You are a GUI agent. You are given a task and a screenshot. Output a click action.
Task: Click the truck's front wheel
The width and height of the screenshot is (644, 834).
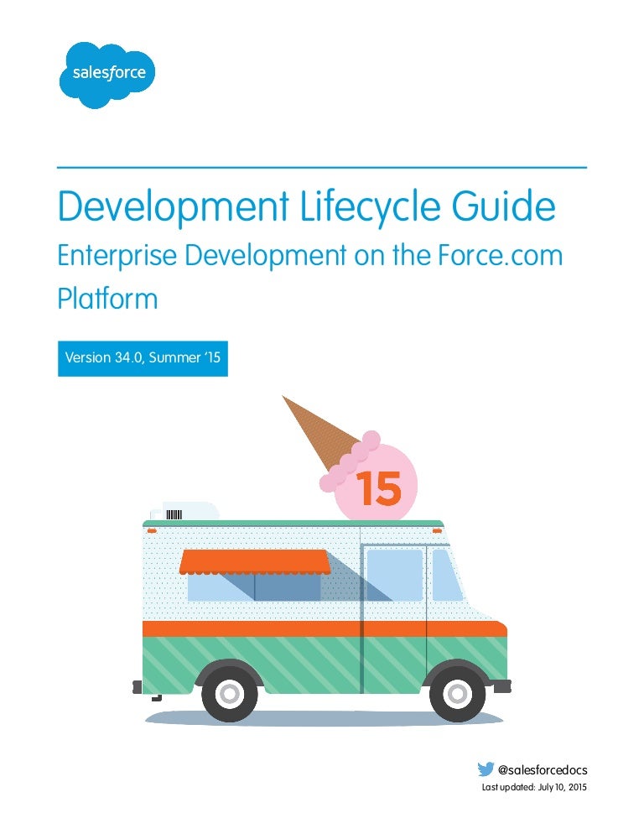pyautogui.click(x=457, y=692)
